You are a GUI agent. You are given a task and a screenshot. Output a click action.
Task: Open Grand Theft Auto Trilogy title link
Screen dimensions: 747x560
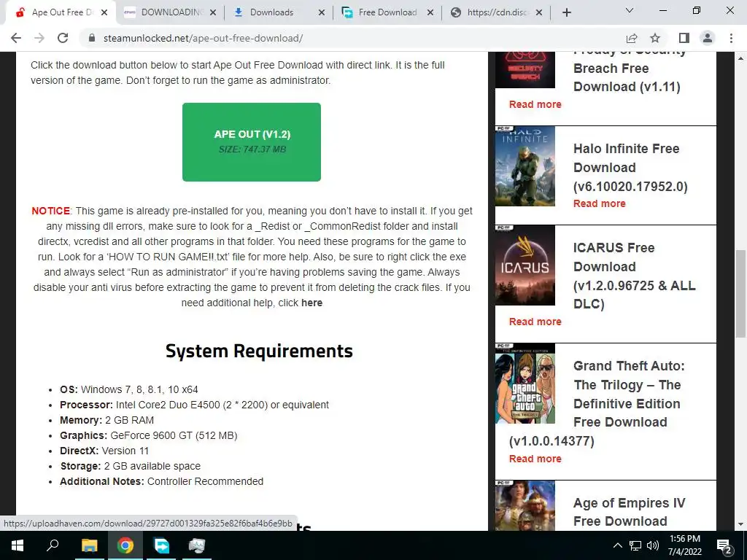tap(597, 403)
